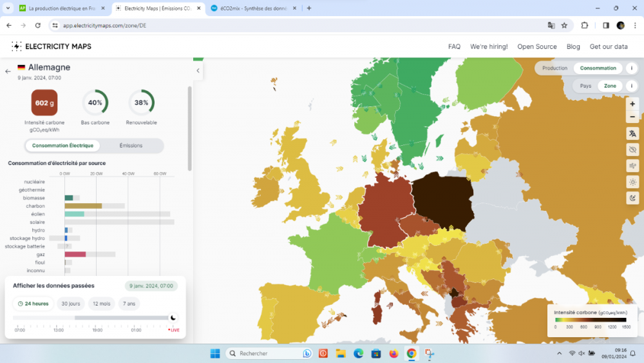Open the tab search dropdown arrow
The width and height of the screenshot is (644, 363).
tap(8, 8)
